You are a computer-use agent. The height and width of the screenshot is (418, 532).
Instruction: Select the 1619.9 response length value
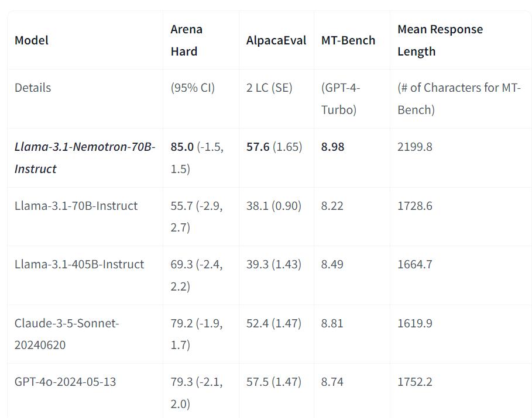414,323
